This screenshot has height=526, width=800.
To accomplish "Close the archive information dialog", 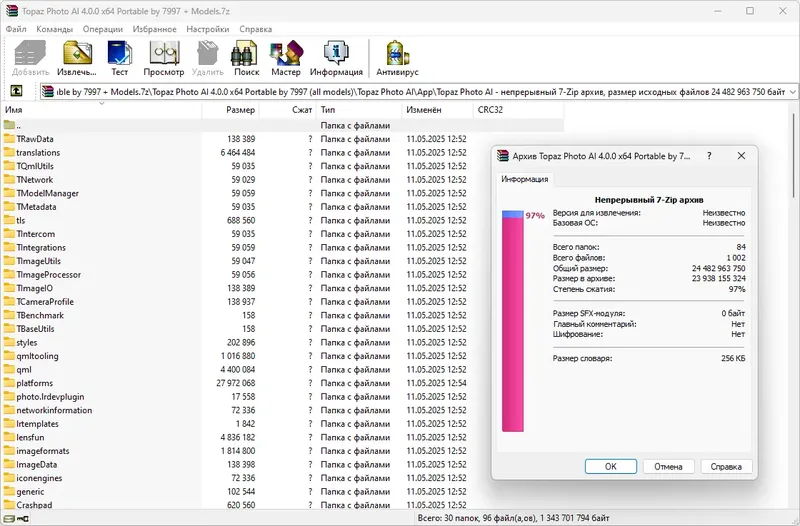I will [x=741, y=156].
